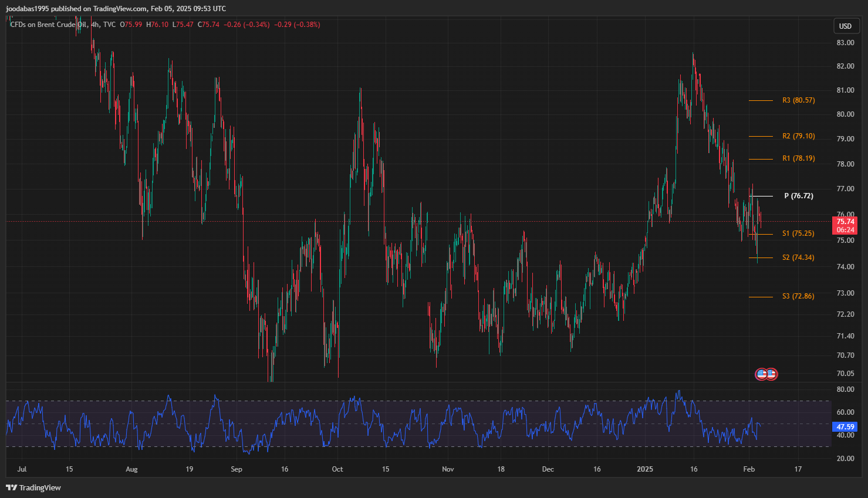
Task: Select the R1 (78.19) pivot label
Action: (x=798, y=158)
